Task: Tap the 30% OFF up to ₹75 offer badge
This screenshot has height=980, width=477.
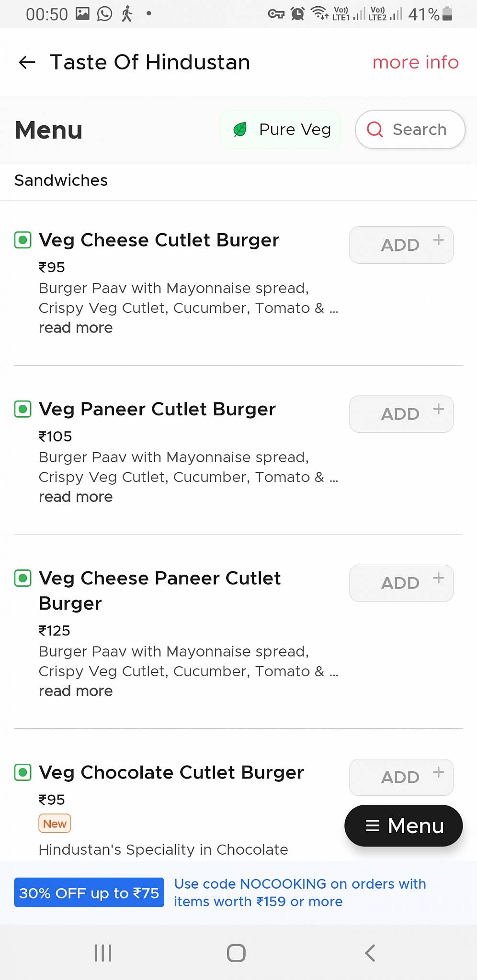Action: coord(89,892)
